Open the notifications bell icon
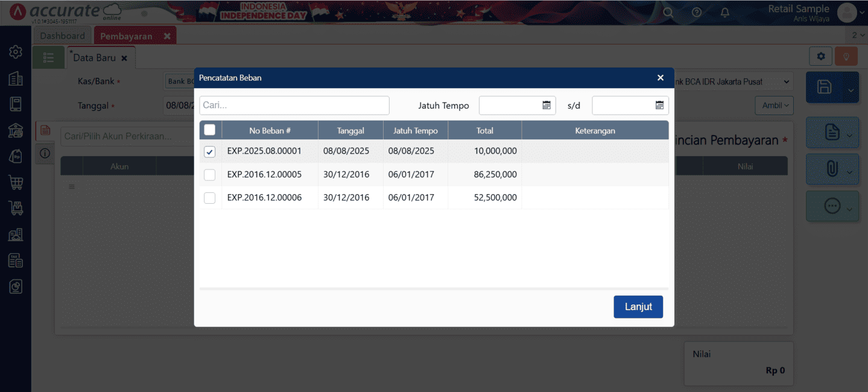Screen dimensions: 868x392 point(725,13)
